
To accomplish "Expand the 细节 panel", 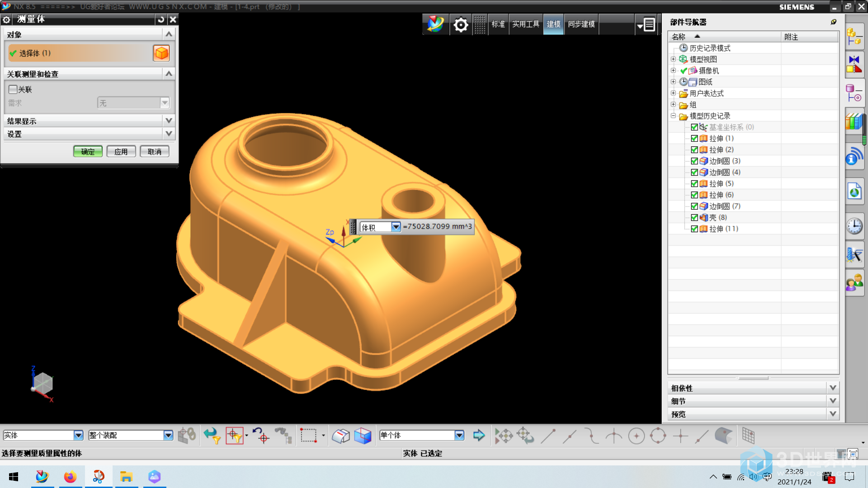I will click(833, 401).
